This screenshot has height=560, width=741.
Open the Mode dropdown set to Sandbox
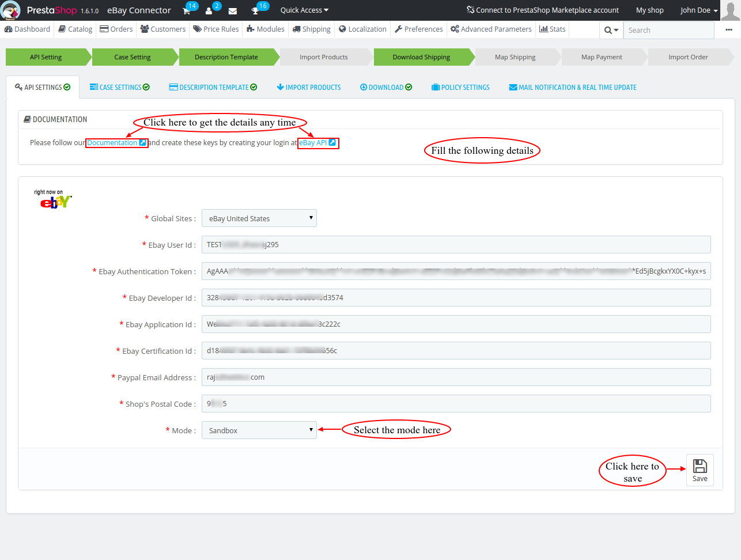point(259,430)
